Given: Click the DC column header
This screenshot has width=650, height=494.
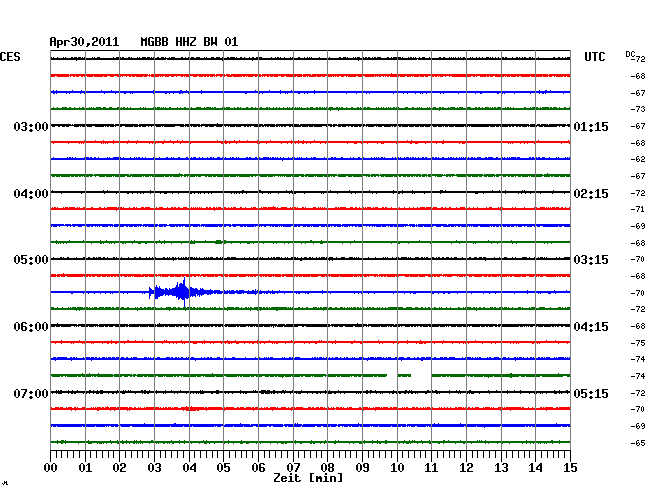Looking at the screenshot, I should [630, 54].
